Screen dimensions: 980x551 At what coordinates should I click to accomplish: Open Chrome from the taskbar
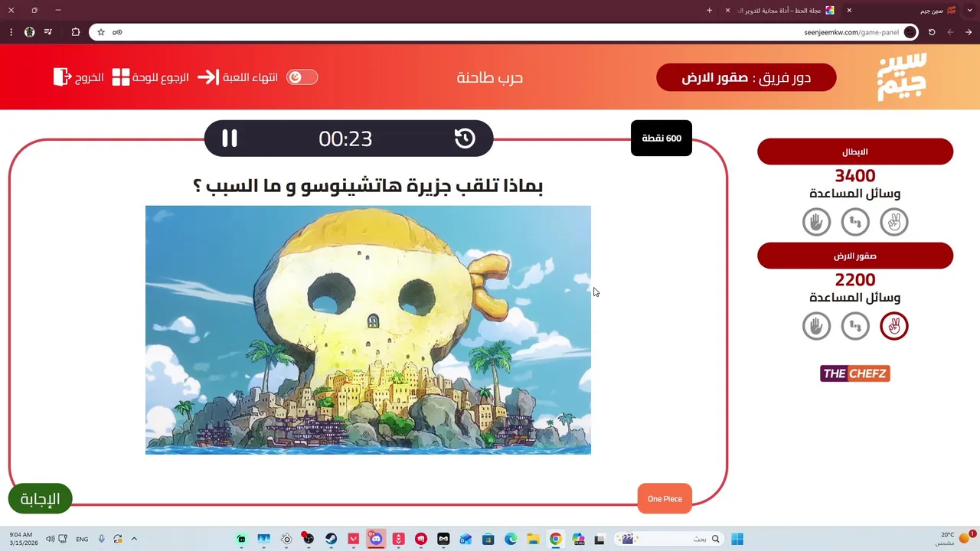555,539
